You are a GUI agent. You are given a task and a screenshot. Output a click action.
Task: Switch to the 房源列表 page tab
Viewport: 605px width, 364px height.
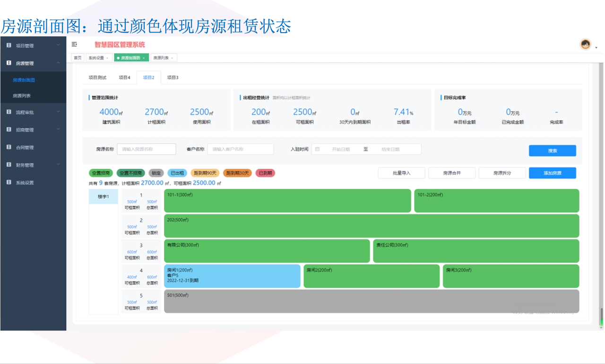[x=164, y=58]
